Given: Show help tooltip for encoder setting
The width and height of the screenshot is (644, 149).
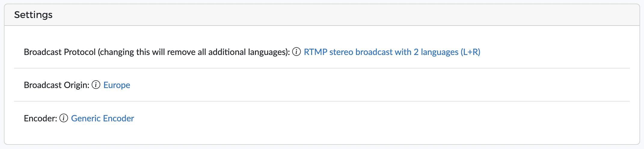Looking at the screenshot, I should pos(64,118).
